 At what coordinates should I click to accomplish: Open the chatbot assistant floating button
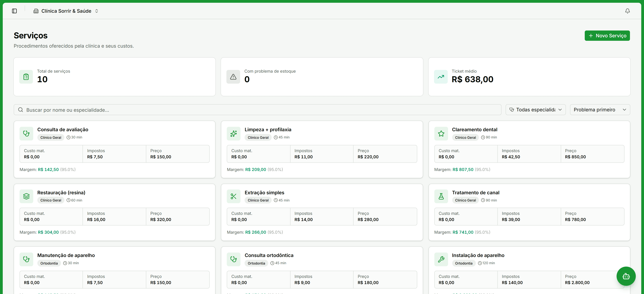point(626,276)
